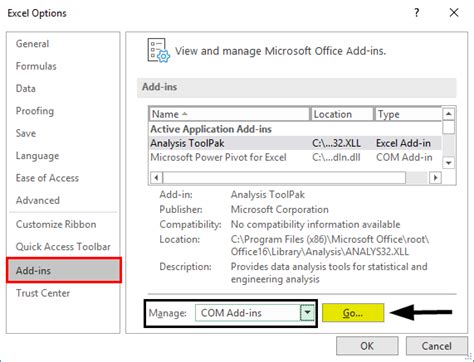This screenshot has height=362, width=474.
Task: Open Ease of Access settings
Action: (47, 178)
